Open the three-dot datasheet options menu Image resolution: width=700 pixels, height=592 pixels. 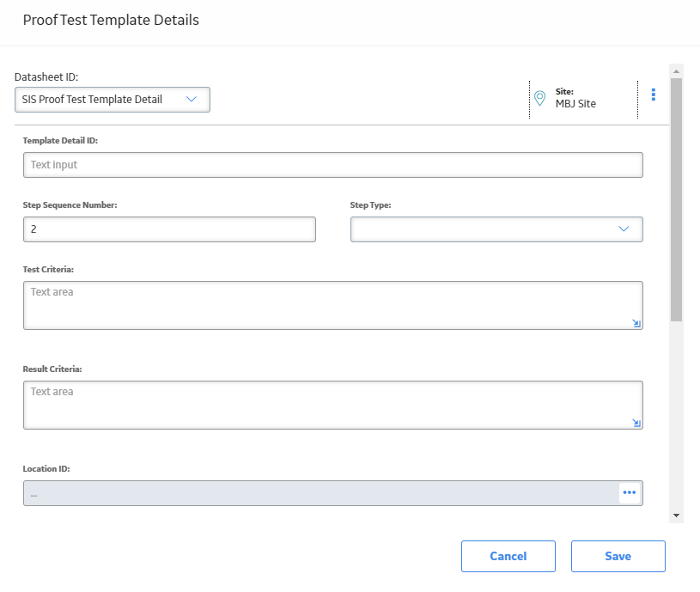[x=653, y=95]
